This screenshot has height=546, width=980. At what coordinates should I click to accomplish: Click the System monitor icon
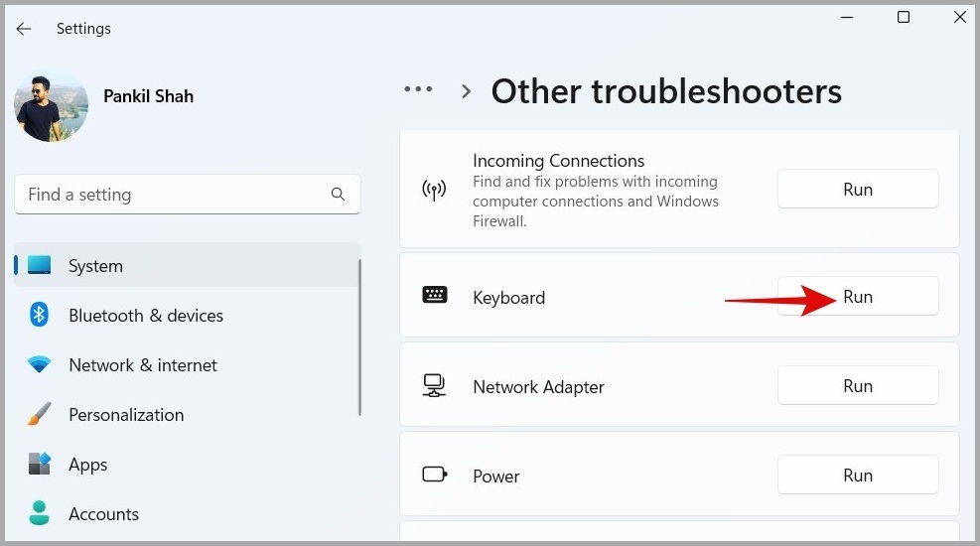[x=40, y=265]
